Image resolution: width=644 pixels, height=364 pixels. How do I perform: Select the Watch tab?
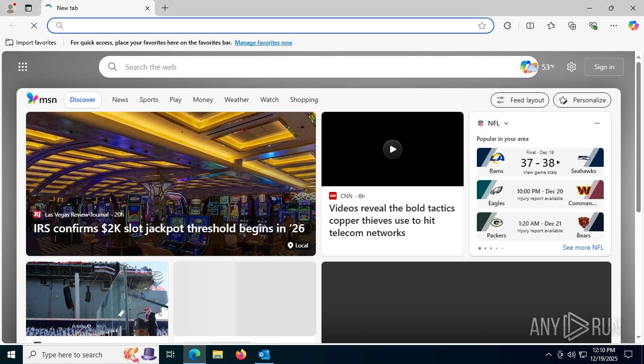(269, 100)
